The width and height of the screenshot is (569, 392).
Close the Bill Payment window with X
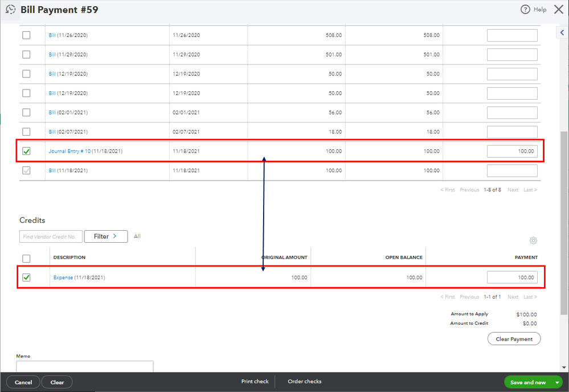pyautogui.click(x=559, y=10)
